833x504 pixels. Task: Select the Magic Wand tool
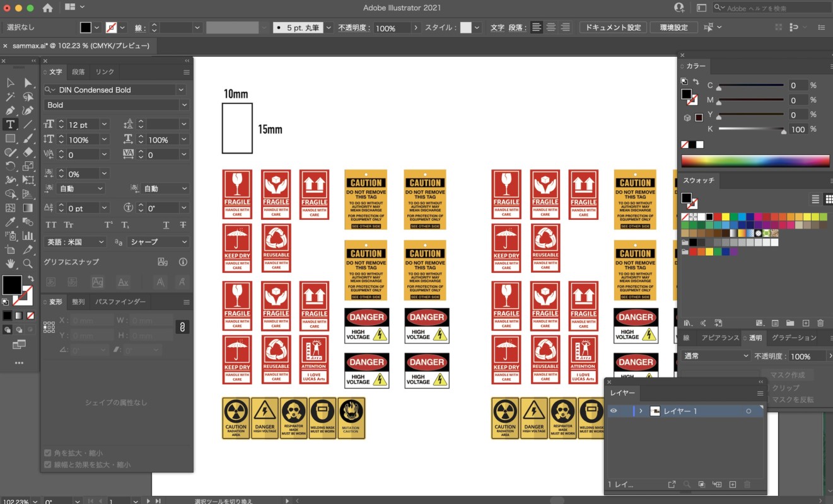[x=10, y=97]
